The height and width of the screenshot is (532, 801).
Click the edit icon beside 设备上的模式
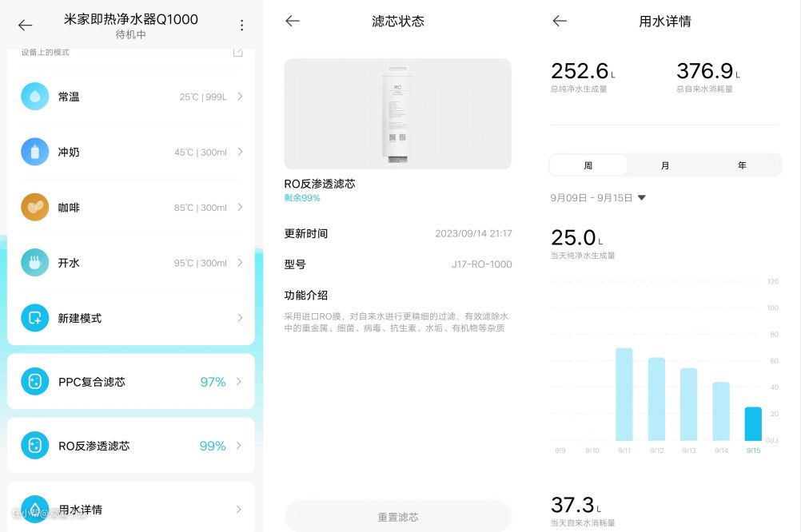pos(237,53)
